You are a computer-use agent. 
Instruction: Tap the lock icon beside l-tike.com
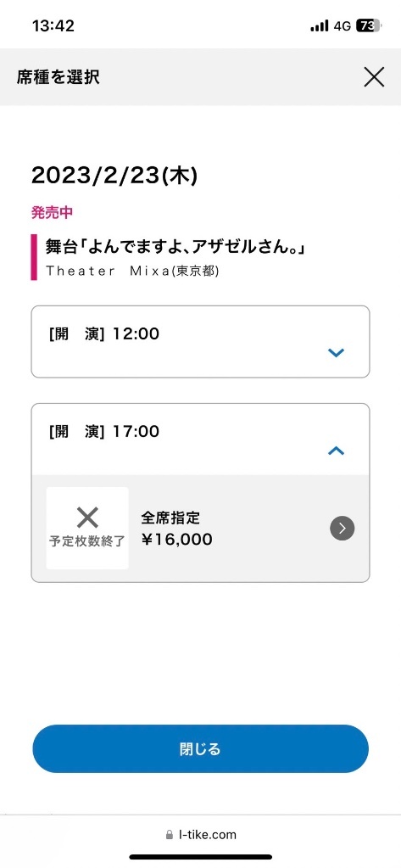(170, 835)
